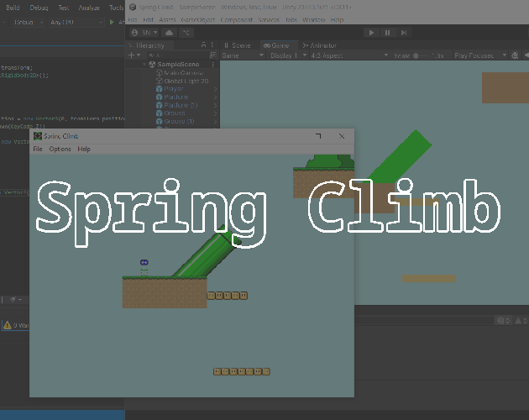This screenshot has height=420, width=529.
Task: Open Options menu in Spring Climb window
Action: [60, 149]
